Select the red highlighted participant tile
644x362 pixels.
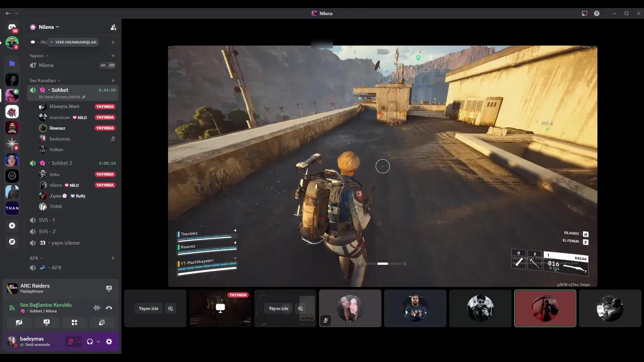pos(545,308)
